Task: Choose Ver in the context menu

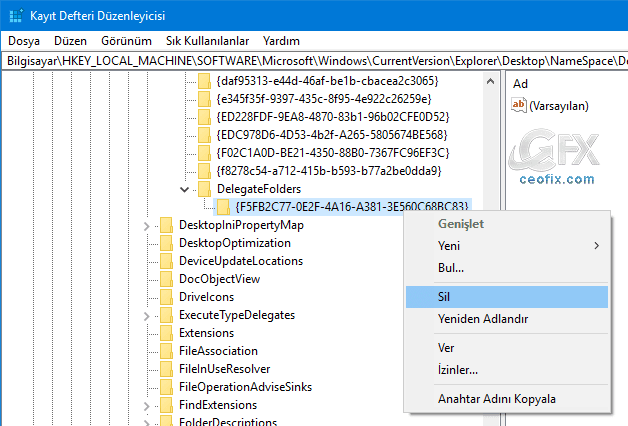Action: point(507,348)
